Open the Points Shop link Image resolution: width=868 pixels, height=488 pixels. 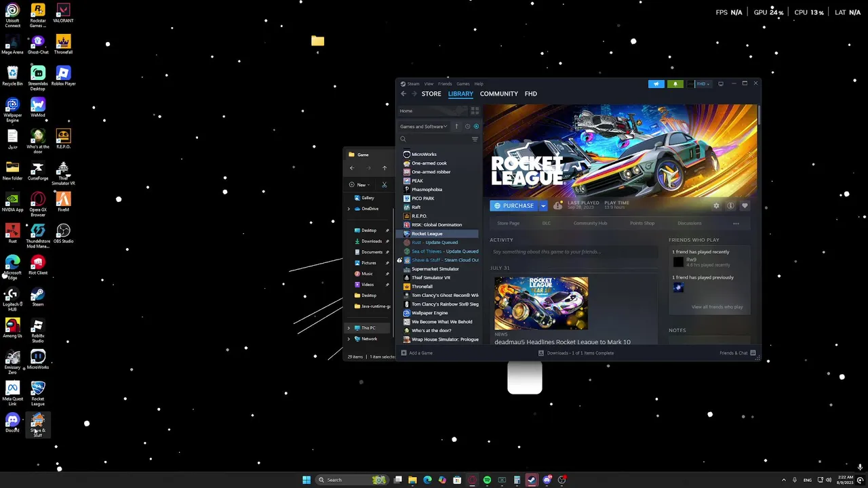coord(642,223)
